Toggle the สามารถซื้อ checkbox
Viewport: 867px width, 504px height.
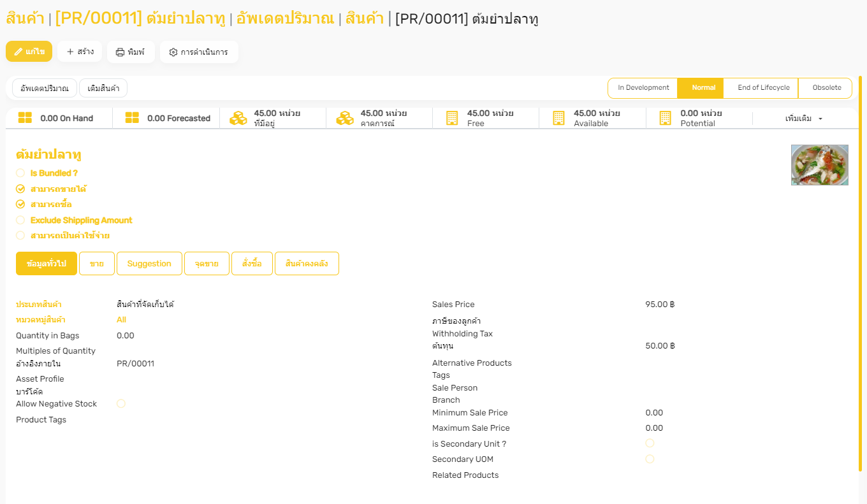tap(20, 204)
